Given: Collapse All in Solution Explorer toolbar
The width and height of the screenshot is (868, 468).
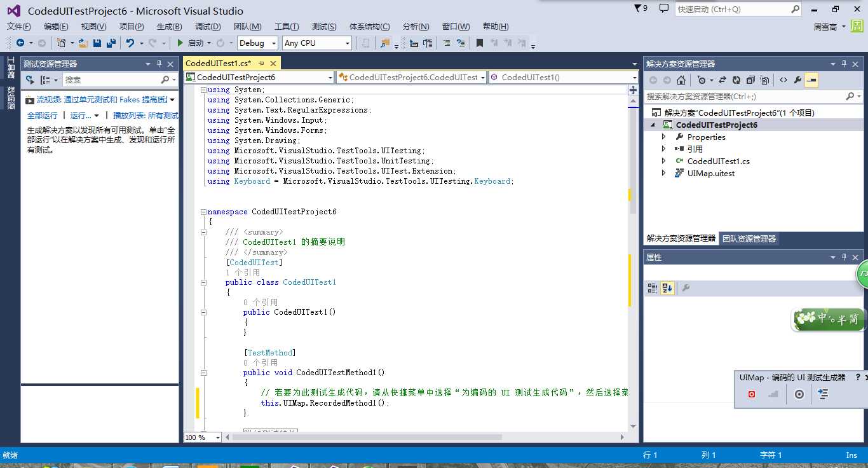Looking at the screenshot, I should (x=750, y=80).
